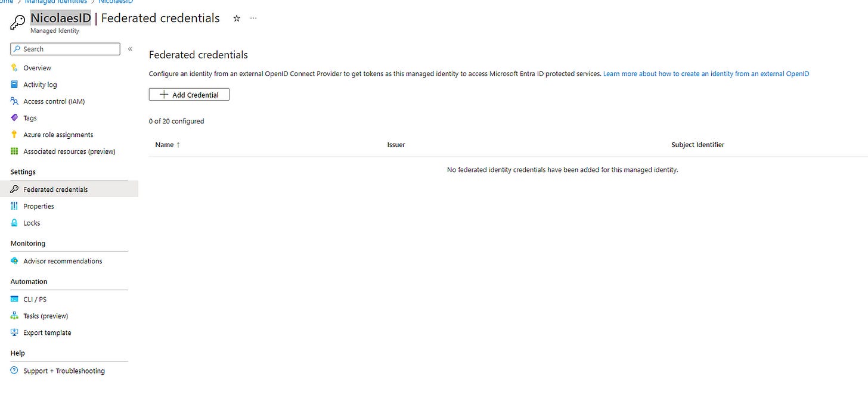The height and width of the screenshot is (420, 868).
Task: Click the Federated credentials key icon in sidebar
Action: 14,189
